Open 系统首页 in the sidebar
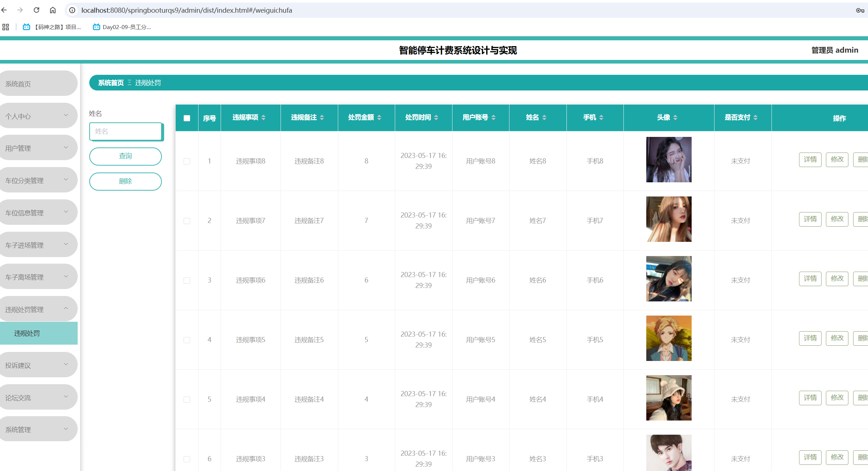The height and width of the screenshot is (471, 868). (x=38, y=84)
